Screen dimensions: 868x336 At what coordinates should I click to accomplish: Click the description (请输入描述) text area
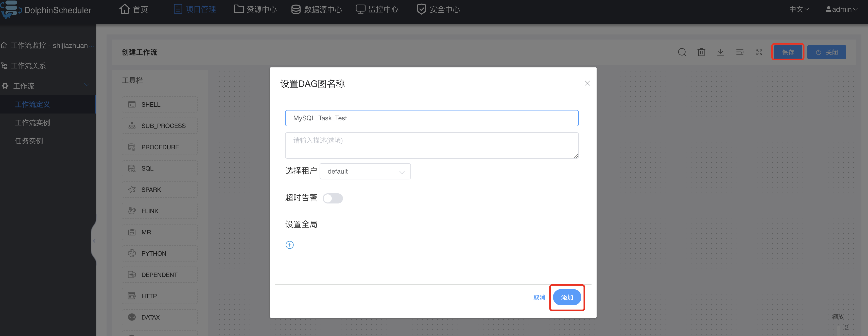tap(431, 145)
